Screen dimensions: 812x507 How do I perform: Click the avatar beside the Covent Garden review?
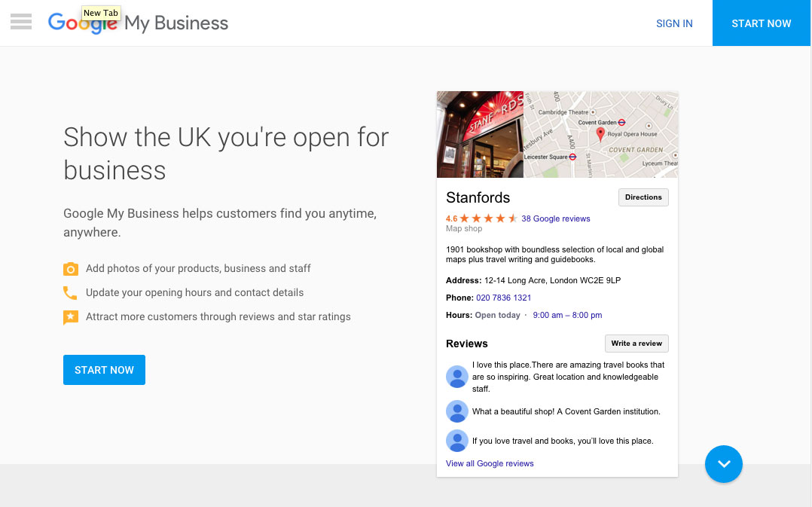(x=456, y=411)
